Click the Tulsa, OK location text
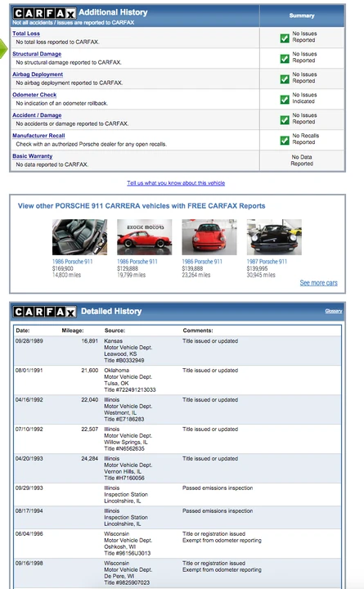 (x=116, y=383)
